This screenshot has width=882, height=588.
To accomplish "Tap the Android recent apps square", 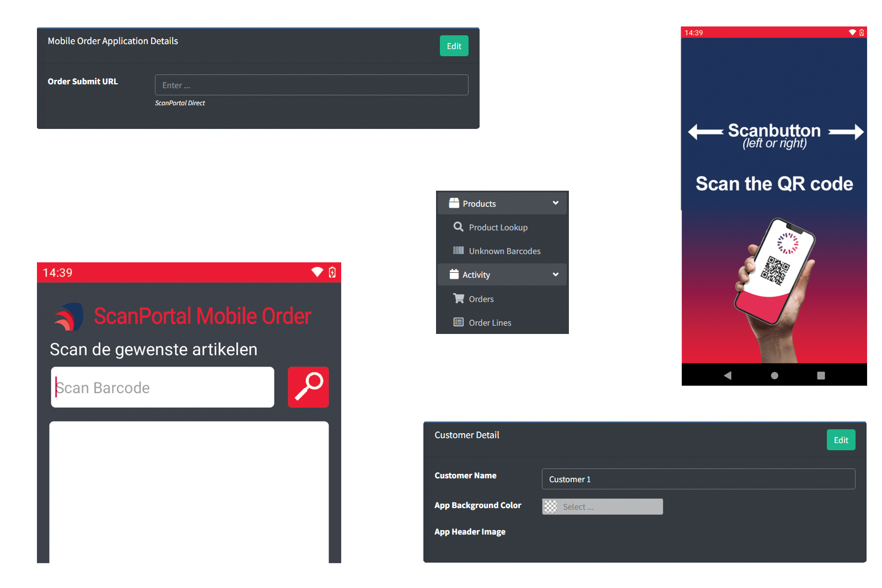I will 821,375.
